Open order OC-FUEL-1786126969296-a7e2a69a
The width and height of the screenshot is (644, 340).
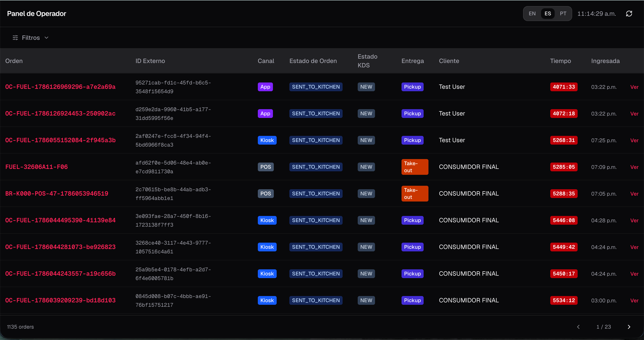[60, 87]
